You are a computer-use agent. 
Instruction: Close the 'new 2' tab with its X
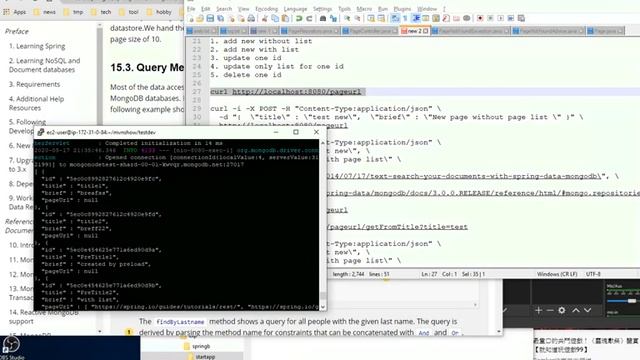click(x=426, y=31)
